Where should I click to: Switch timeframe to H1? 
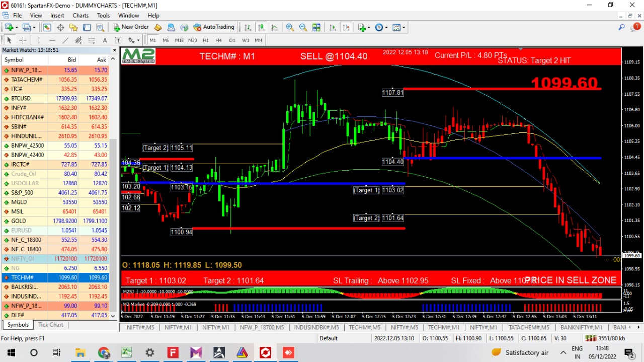pos(206,40)
